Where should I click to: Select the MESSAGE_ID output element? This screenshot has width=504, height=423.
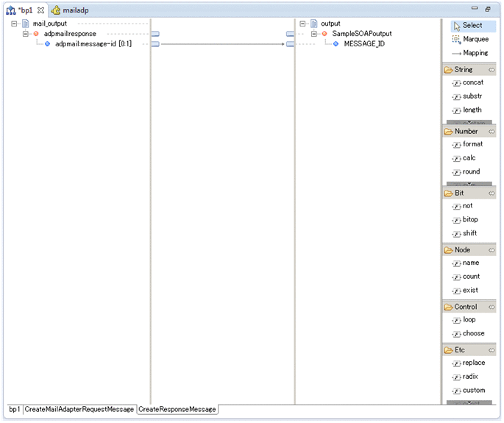(363, 43)
